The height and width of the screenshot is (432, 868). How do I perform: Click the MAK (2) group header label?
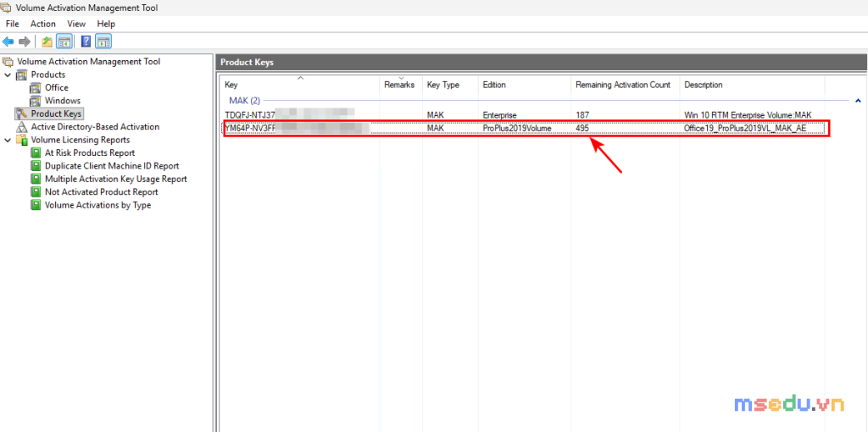tap(245, 101)
